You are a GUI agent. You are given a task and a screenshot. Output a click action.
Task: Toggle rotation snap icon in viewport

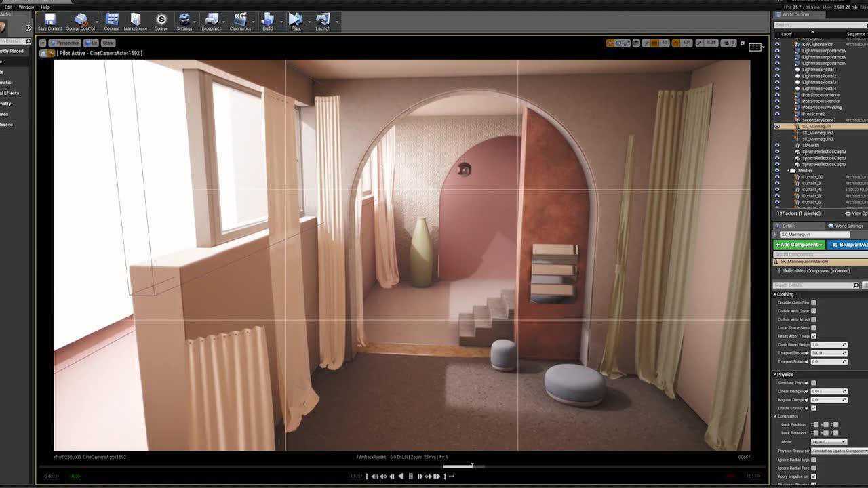tap(676, 43)
